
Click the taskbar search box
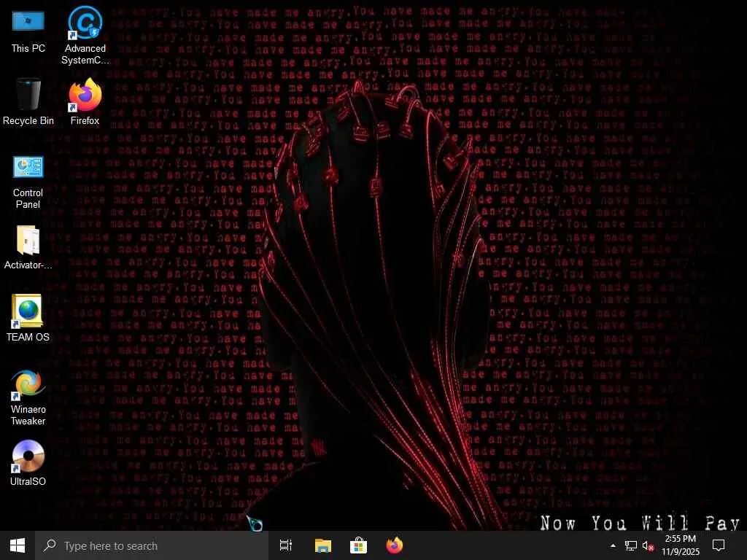click(152, 545)
